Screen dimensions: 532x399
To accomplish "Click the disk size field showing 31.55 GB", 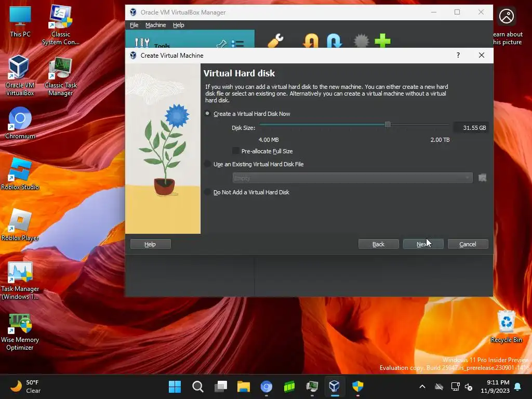I will coord(471,128).
